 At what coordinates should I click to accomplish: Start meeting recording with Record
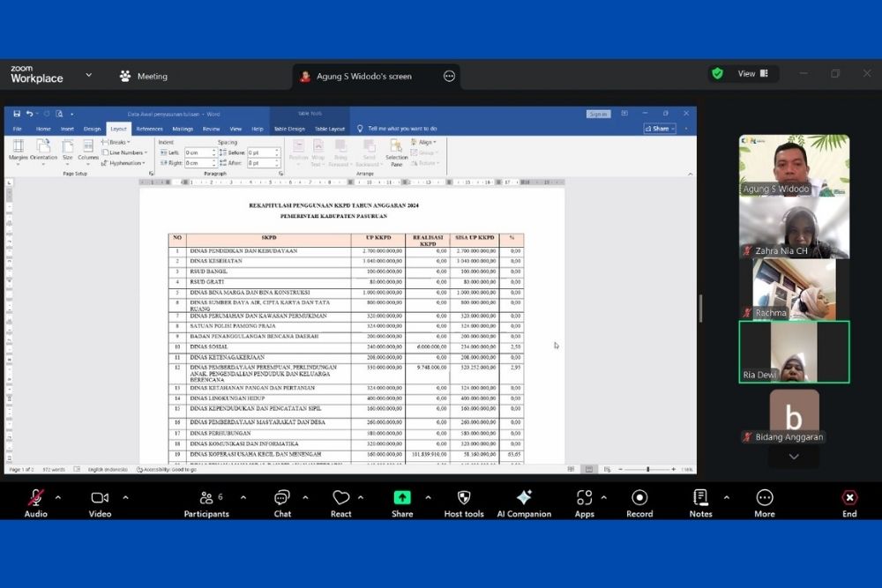(639, 500)
